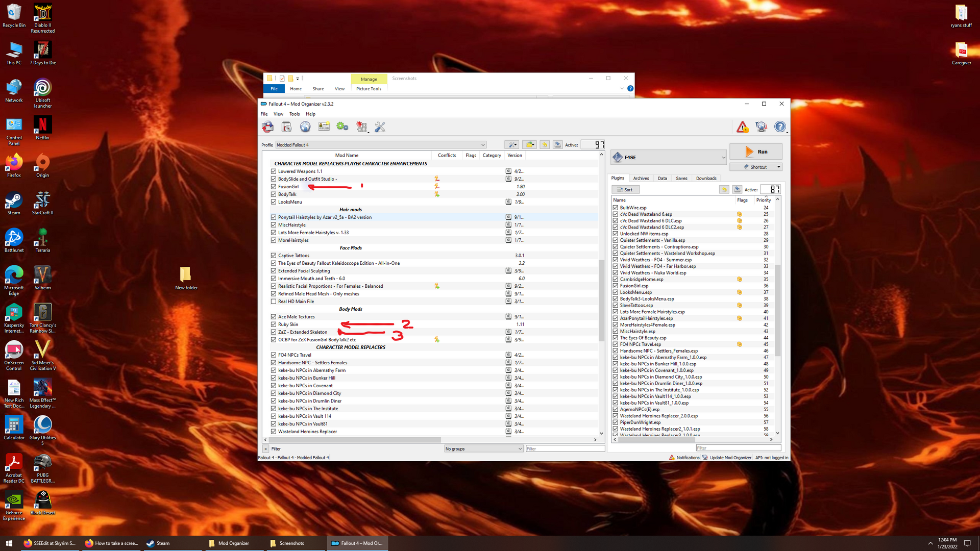Click plugin list restore backup arrow icon
Viewport: 980px width, 551px height.
(x=724, y=190)
